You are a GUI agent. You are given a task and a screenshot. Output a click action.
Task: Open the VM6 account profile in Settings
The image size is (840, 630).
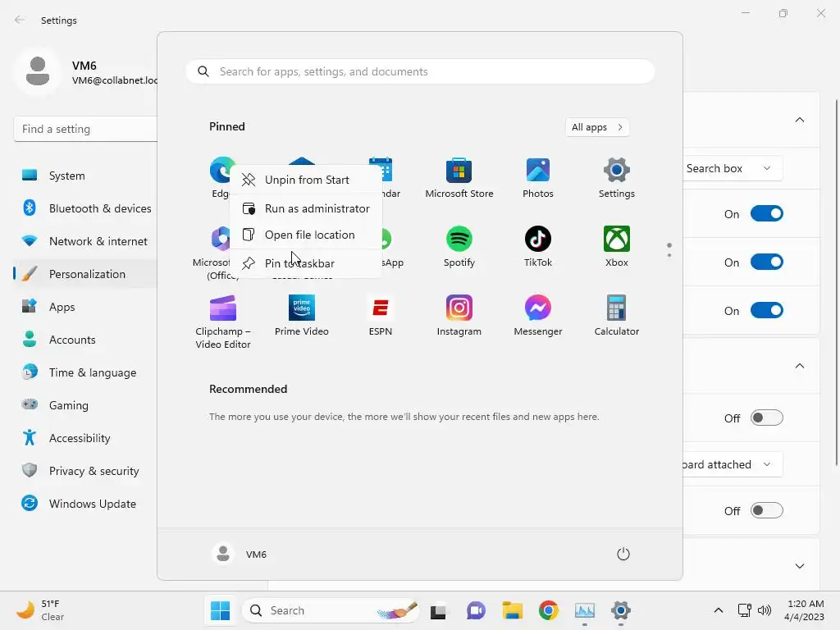(x=85, y=72)
